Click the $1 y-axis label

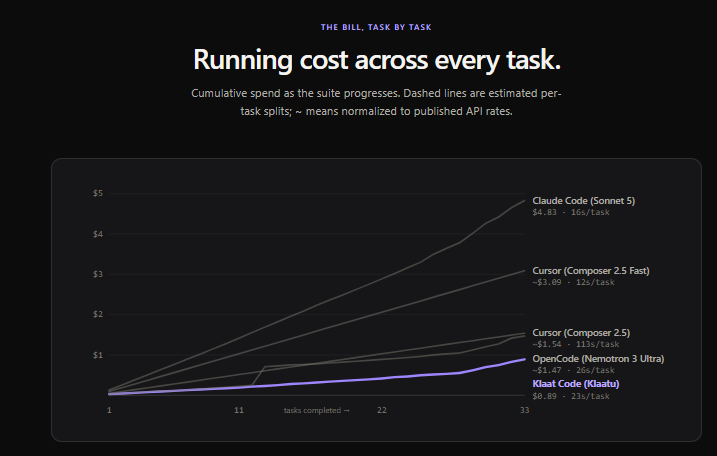coord(98,355)
